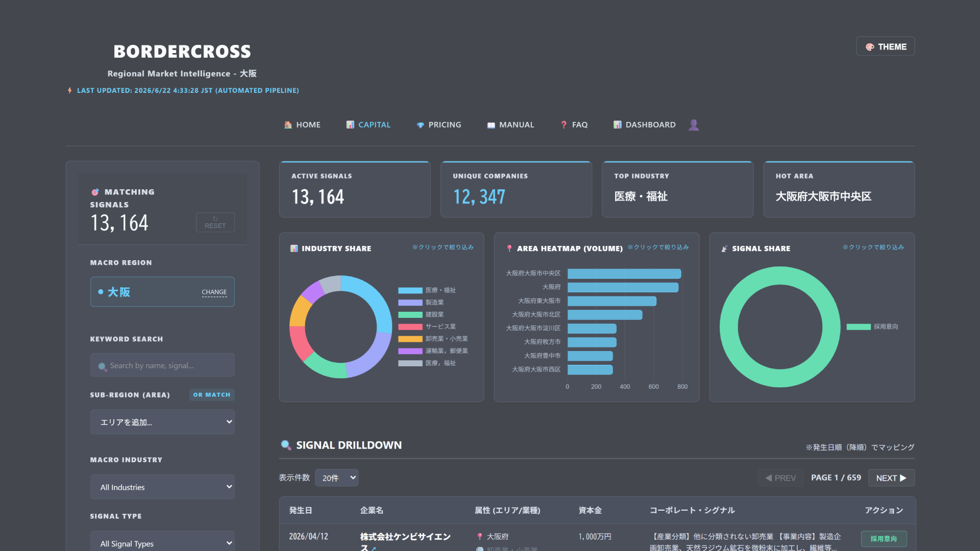Click the purple 運輸業, 郵便業 legend swatch
Screen dimensions: 980x551
(x=410, y=351)
